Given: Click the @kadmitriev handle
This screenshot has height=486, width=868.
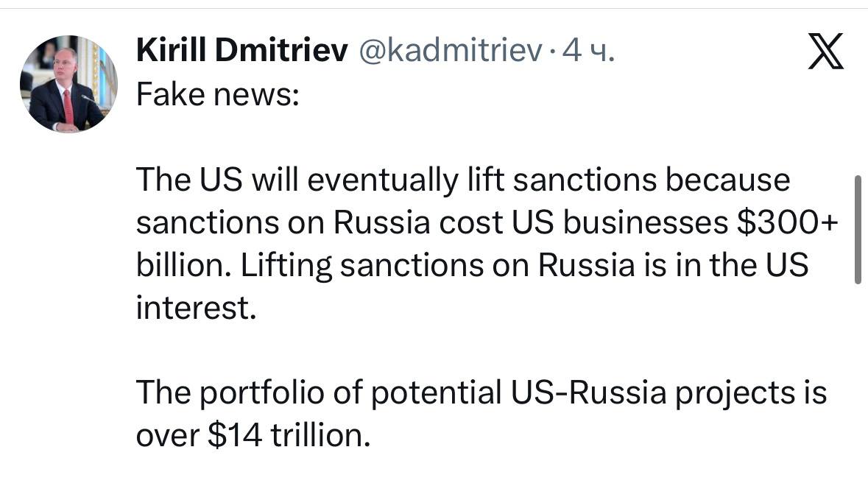Looking at the screenshot, I should coord(451,52).
